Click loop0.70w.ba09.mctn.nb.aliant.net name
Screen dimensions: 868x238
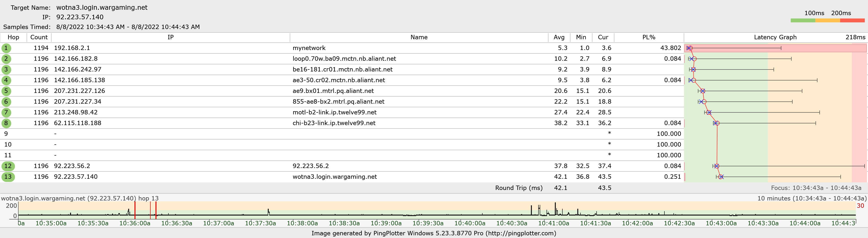pyautogui.click(x=344, y=59)
